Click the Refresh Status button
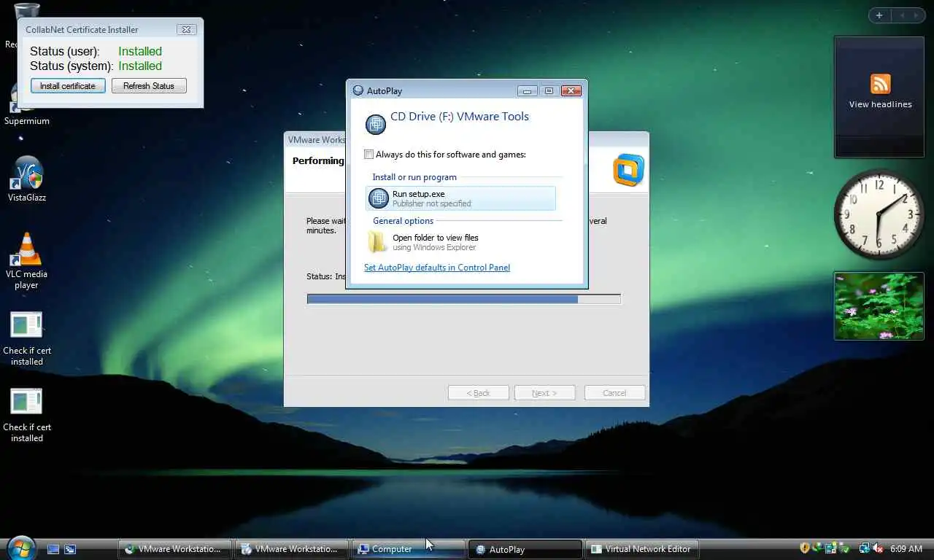Image resolution: width=934 pixels, height=560 pixels. (x=149, y=86)
